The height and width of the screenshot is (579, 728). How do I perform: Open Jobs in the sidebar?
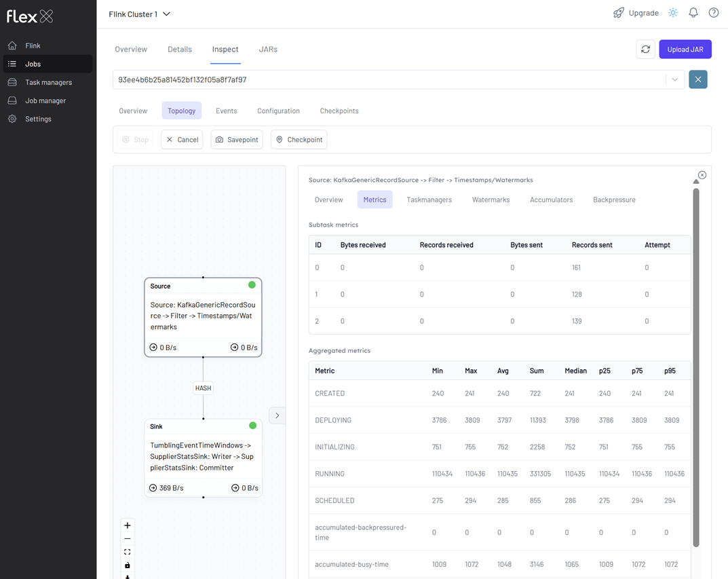48,64
